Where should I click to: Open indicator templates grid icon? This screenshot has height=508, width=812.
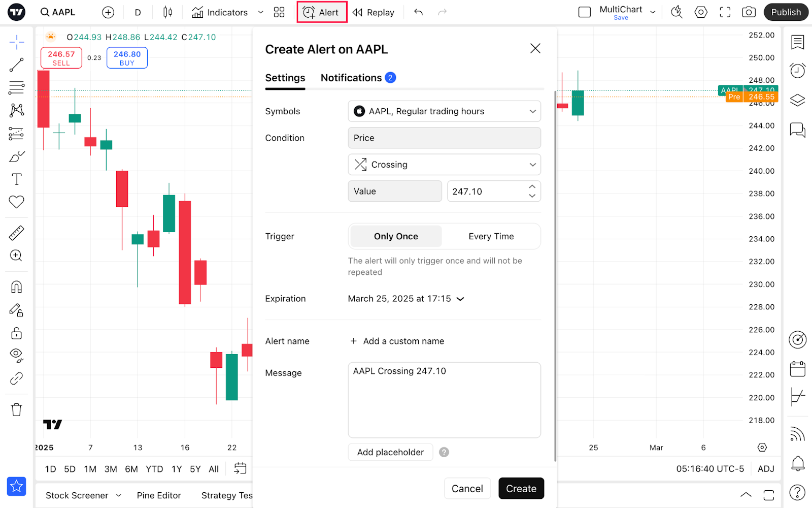pos(279,12)
